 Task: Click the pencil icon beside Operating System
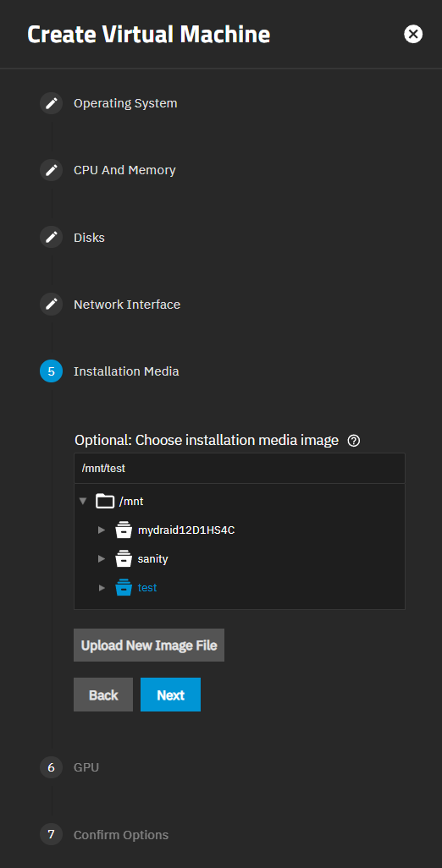52,103
